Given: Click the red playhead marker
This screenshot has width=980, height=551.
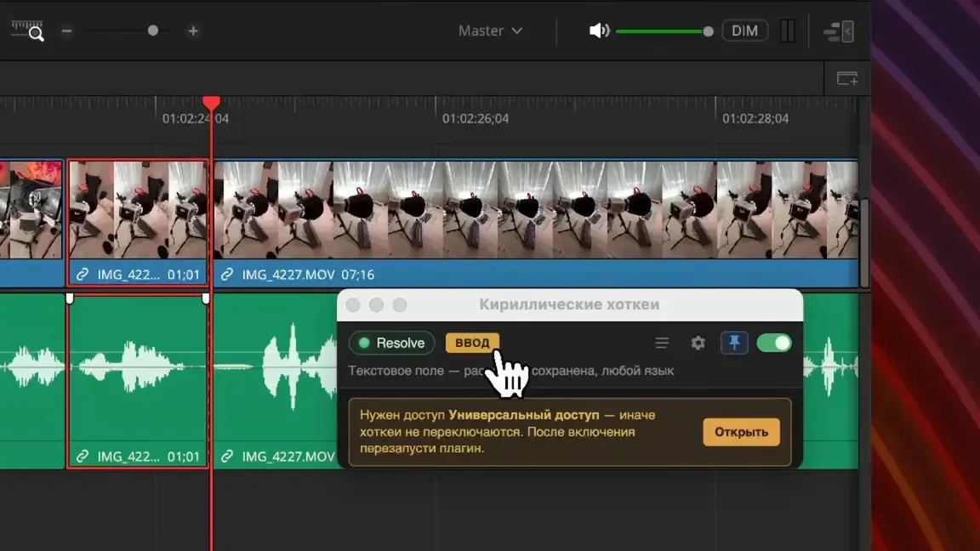Looking at the screenshot, I should [x=211, y=102].
